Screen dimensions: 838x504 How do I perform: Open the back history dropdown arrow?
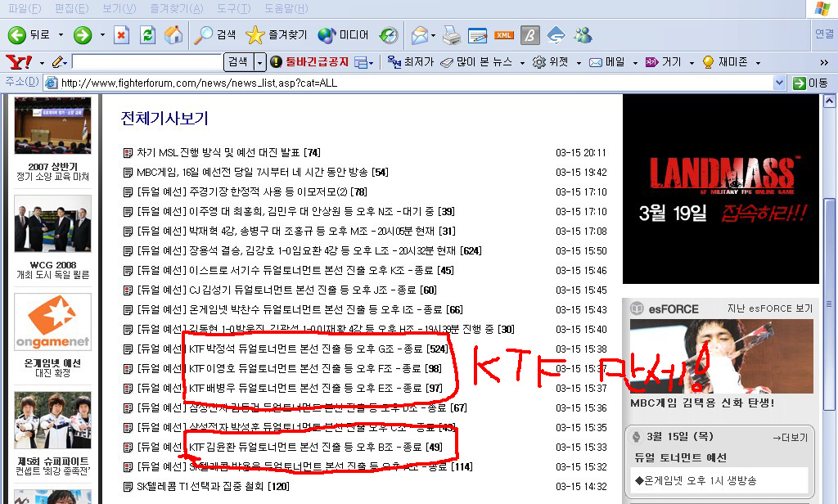61,35
